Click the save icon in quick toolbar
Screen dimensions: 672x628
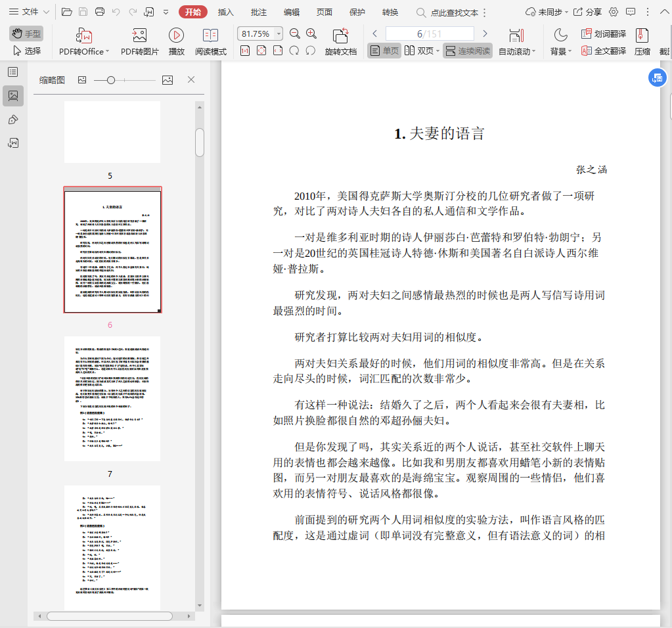(83, 12)
